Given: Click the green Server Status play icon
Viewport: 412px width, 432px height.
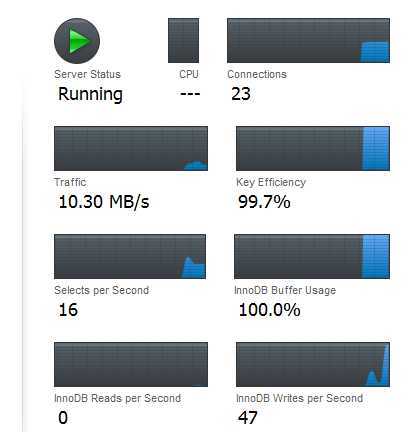Looking at the screenshot, I should click(x=77, y=41).
